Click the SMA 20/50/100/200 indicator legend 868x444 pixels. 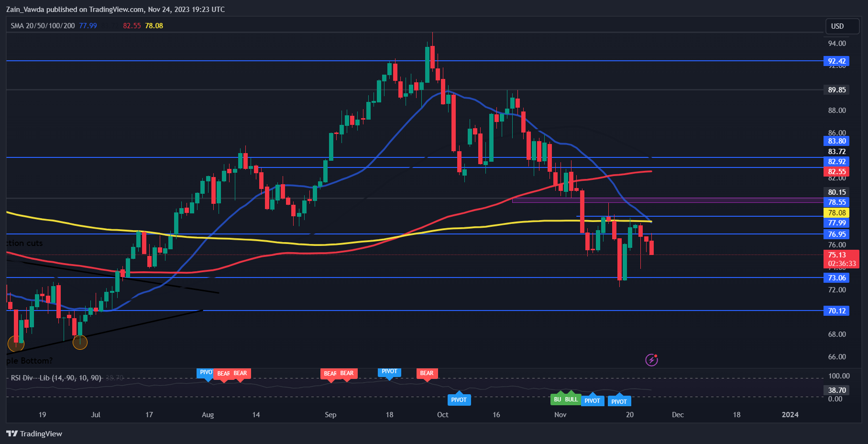click(43, 26)
